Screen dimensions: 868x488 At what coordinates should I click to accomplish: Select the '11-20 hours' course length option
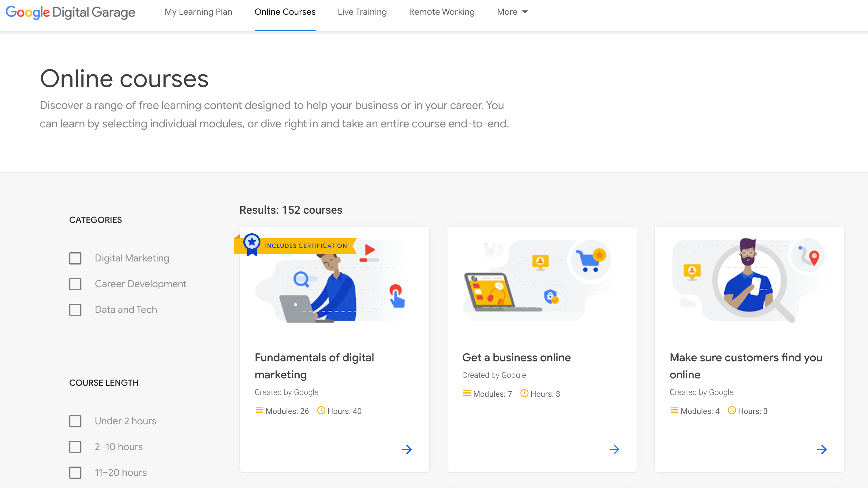click(x=75, y=472)
